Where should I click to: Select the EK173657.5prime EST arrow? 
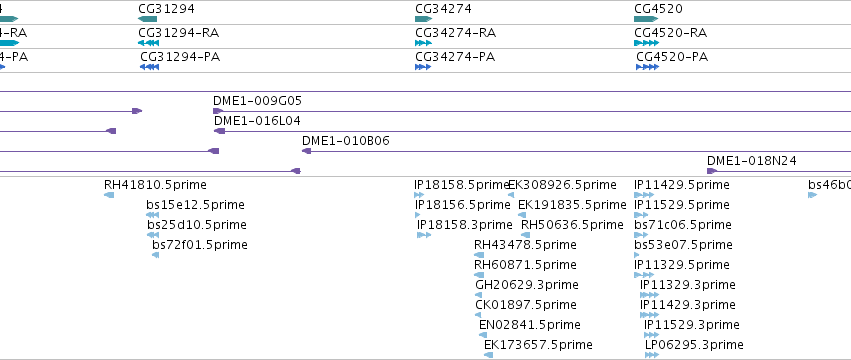(488, 355)
